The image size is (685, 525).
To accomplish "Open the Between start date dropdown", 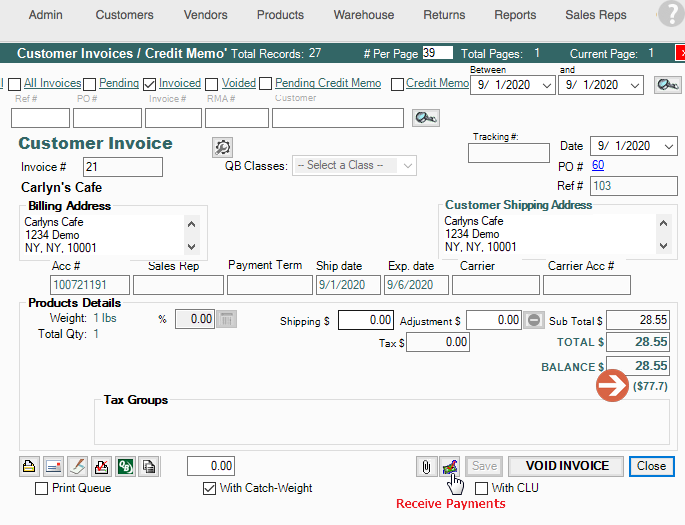I will tap(546, 86).
